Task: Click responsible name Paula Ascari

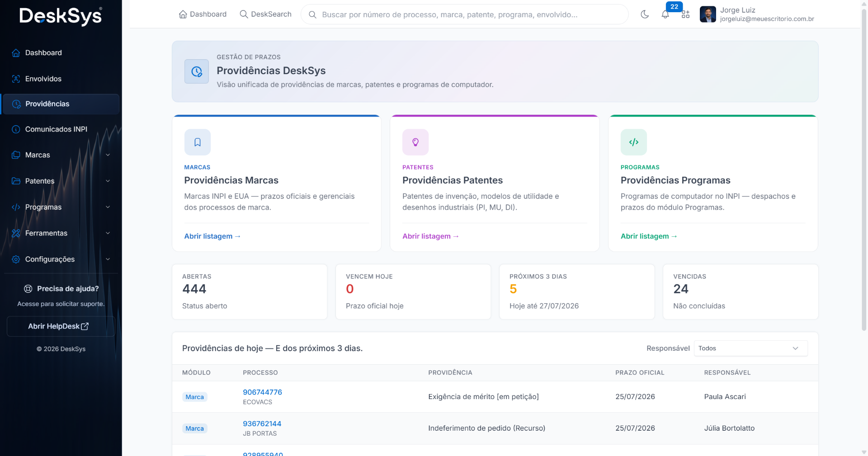Action: 725,397
